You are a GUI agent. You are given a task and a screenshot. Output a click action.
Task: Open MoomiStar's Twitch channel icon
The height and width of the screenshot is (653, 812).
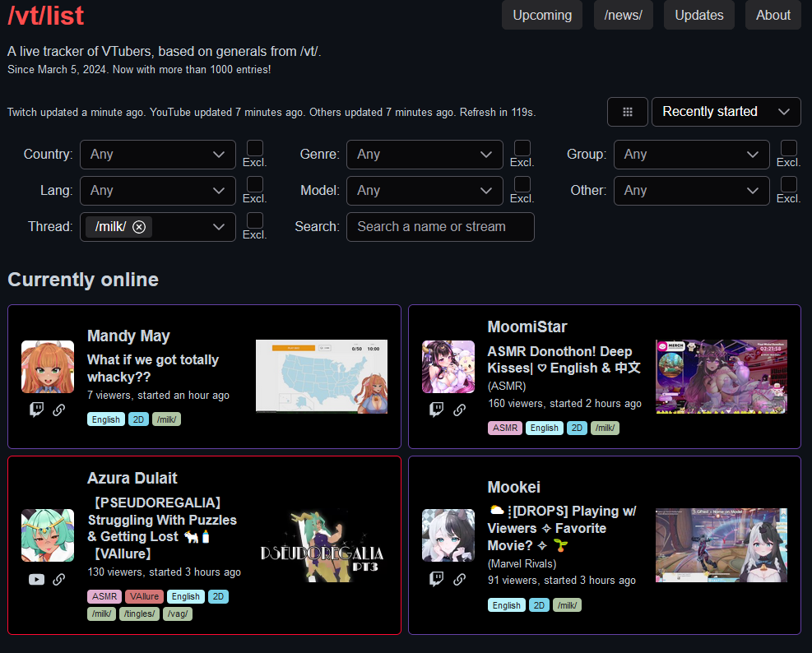(x=437, y=410)
